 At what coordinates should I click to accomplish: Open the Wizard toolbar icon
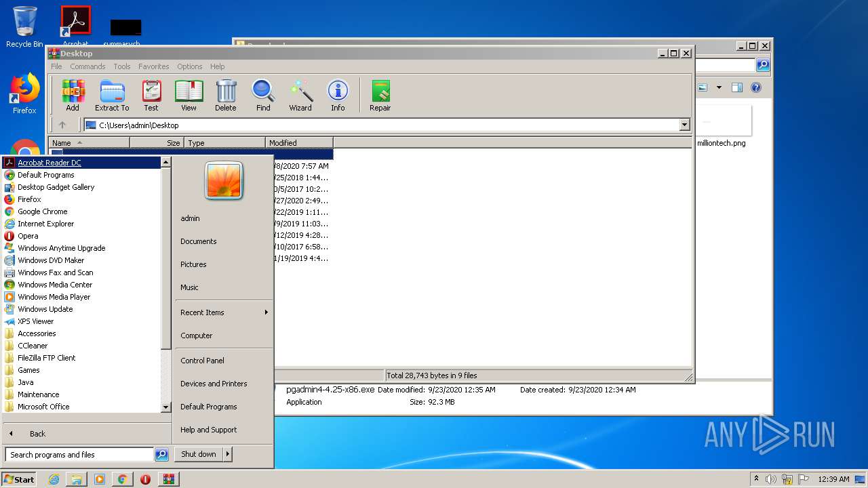(300, 96)
